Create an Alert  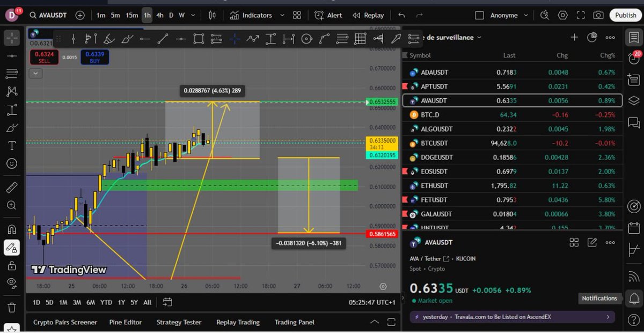pos(328,15)
